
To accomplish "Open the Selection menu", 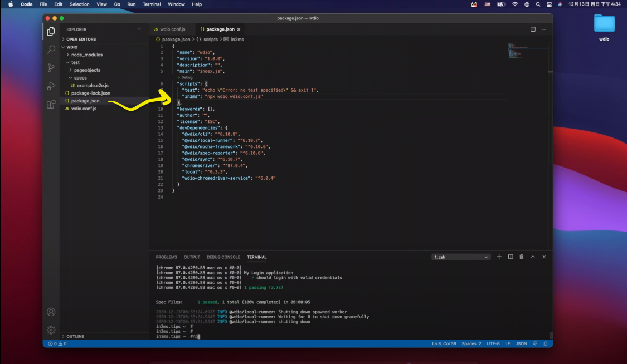I will click(80, 4).
